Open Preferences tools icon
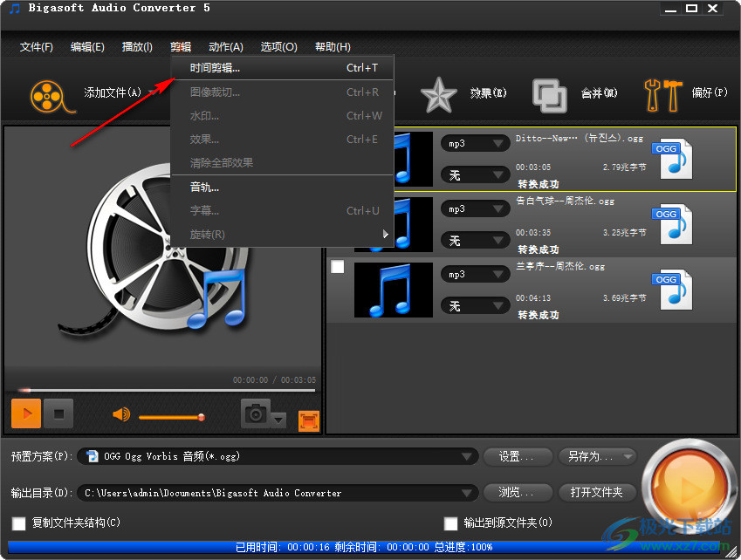The width and height of the screenshot is (741, 560). 662,95
